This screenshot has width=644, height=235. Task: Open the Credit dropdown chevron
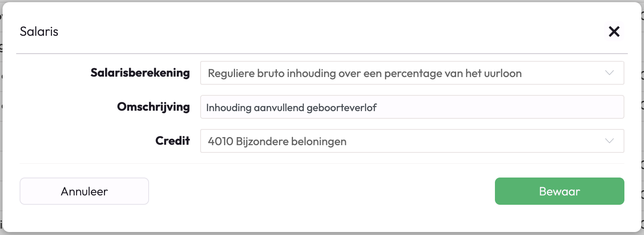[609, 141]
